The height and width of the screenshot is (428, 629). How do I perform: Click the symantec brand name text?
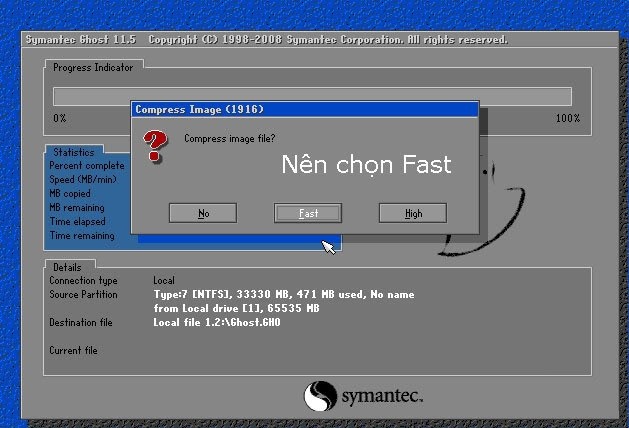click(x=383, y=397)
